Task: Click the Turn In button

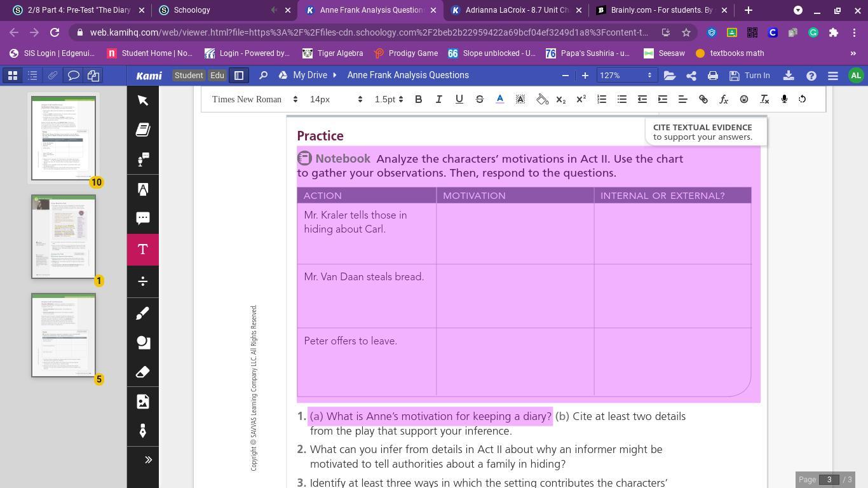Action: tap(750, 76)
